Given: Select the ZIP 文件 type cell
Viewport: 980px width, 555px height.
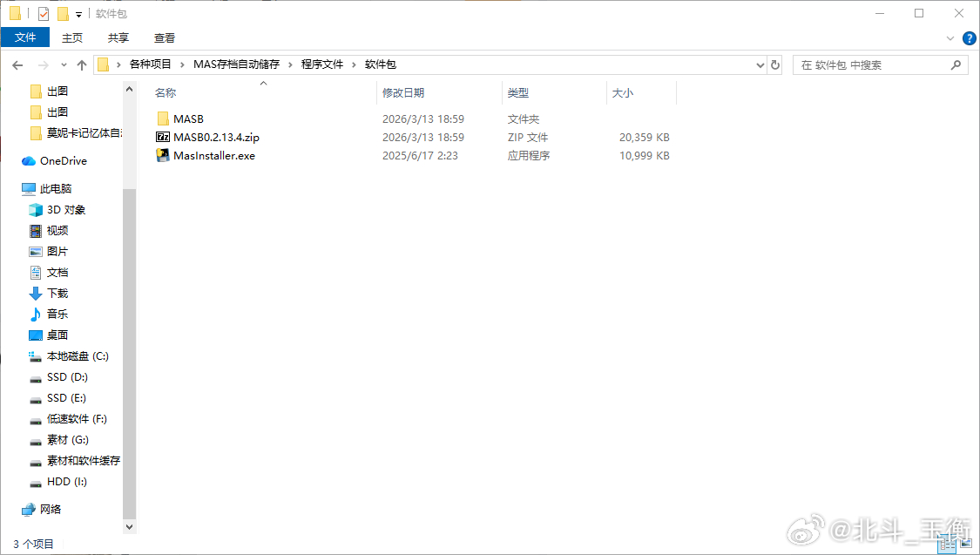Looking at the screenshot, I should point(528,137).
